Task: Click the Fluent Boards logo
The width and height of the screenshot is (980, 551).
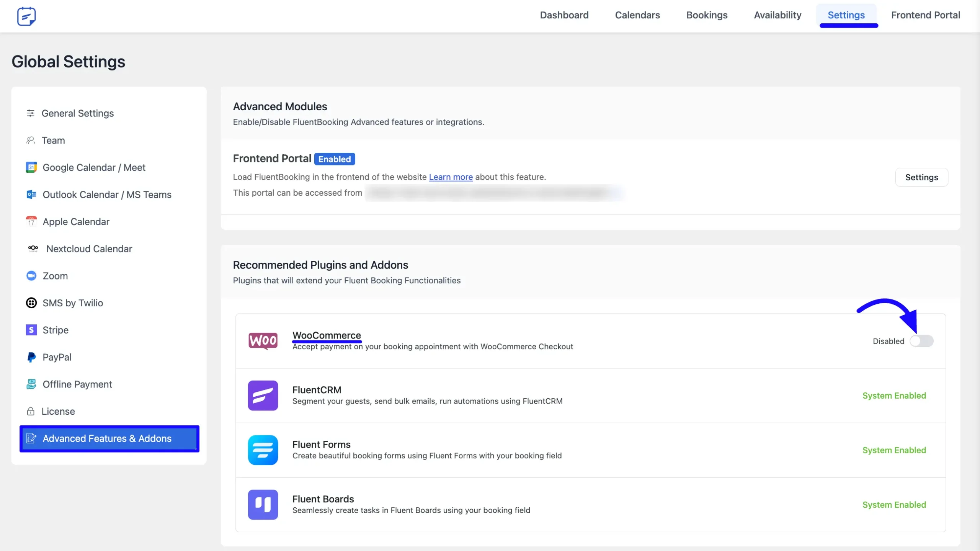Action: click(x=263, y=505)
